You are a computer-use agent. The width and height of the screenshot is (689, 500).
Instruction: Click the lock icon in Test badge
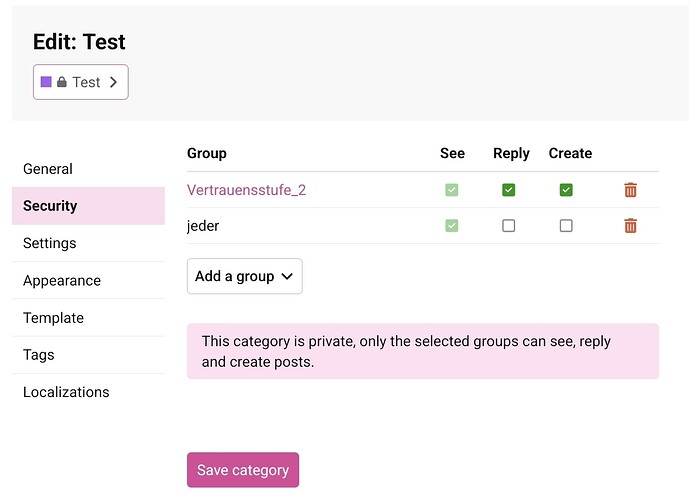click(x=62, y=82)
